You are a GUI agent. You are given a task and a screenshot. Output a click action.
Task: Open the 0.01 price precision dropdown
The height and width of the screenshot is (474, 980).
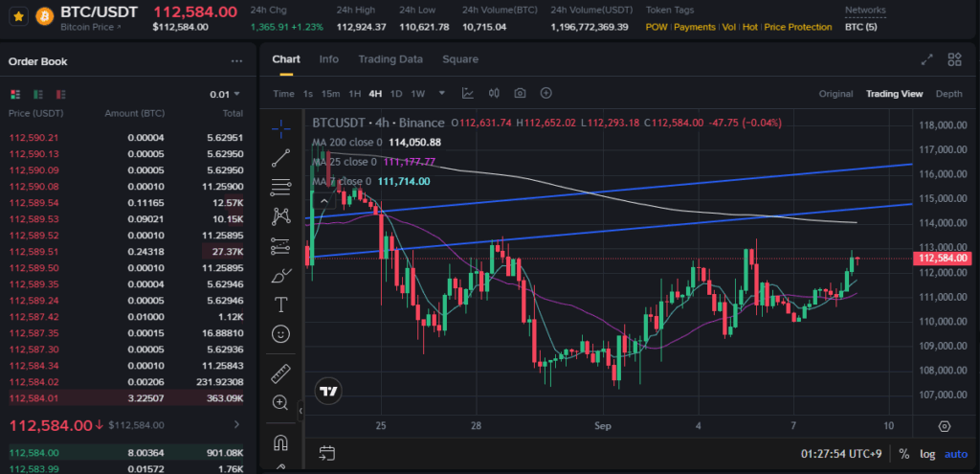tap(225, 95)
